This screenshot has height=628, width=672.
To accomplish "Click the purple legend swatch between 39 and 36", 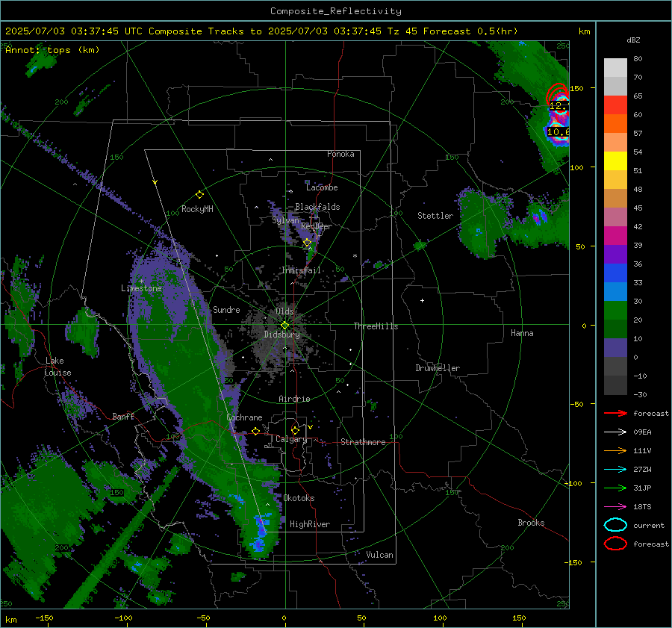I will click(615, 255).
